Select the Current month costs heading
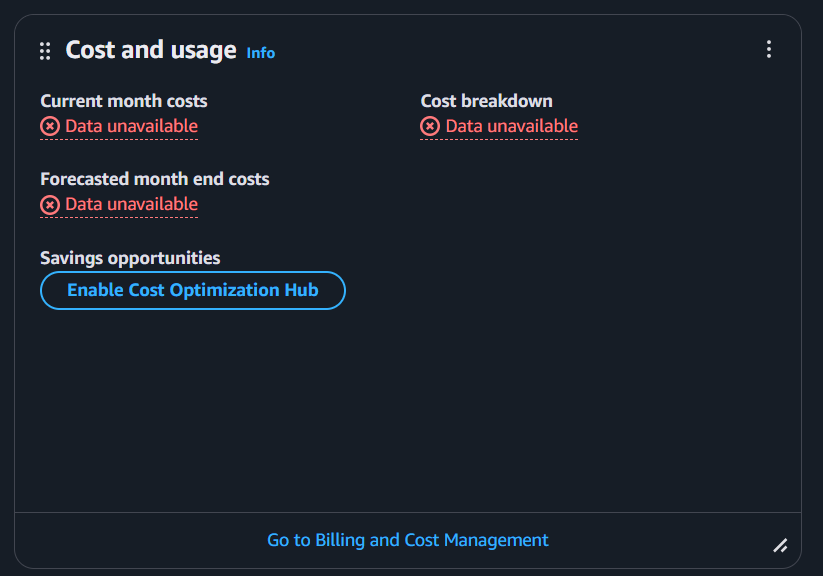This screenshot has height=576, width=823. pos(124,101)
